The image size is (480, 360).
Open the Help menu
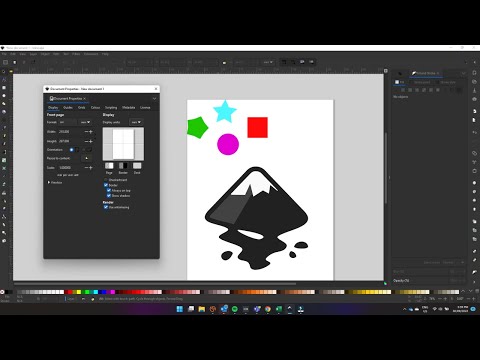105,54
